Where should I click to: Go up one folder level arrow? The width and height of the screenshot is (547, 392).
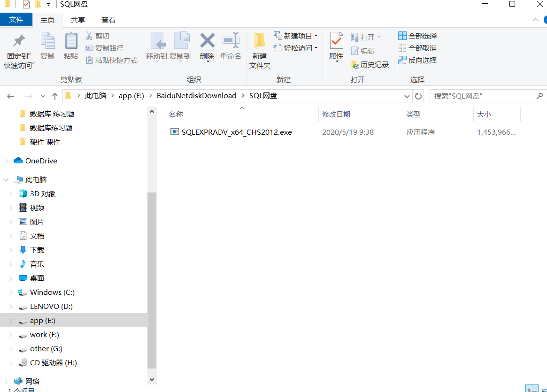pyautogui.click(x=55, y=96)
